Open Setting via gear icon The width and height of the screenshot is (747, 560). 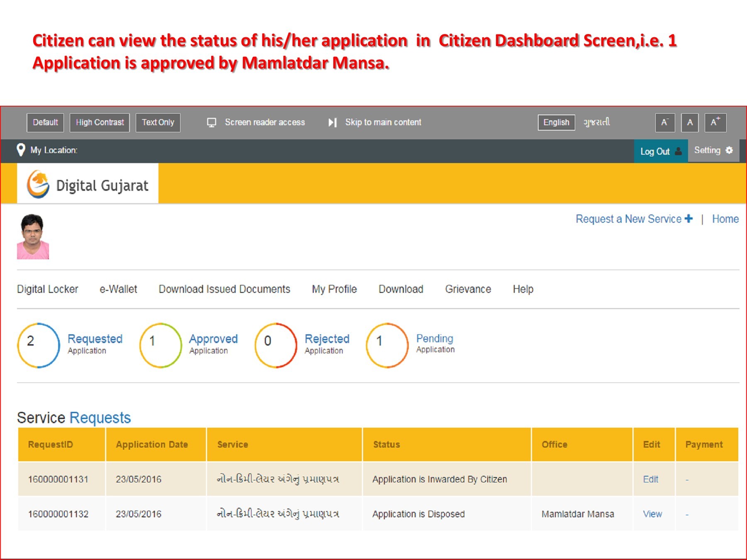coord(729,150)
